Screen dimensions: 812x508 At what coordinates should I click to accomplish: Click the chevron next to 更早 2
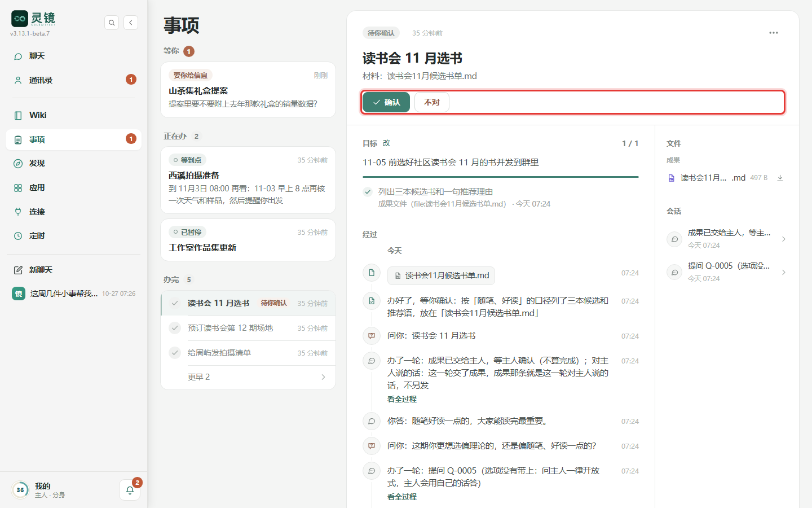coord(323,377)
